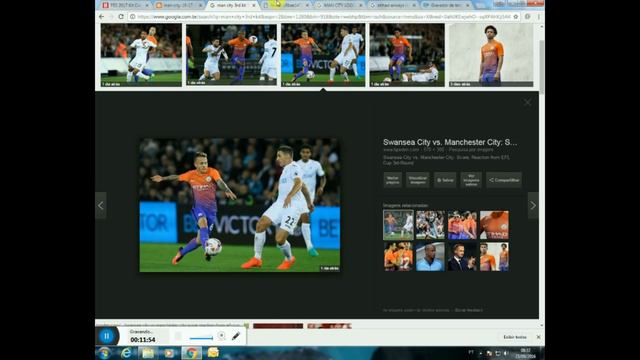Screen dimensions: 640x360
Task: Open Chrome's three-dot menu
Action: 538,16
